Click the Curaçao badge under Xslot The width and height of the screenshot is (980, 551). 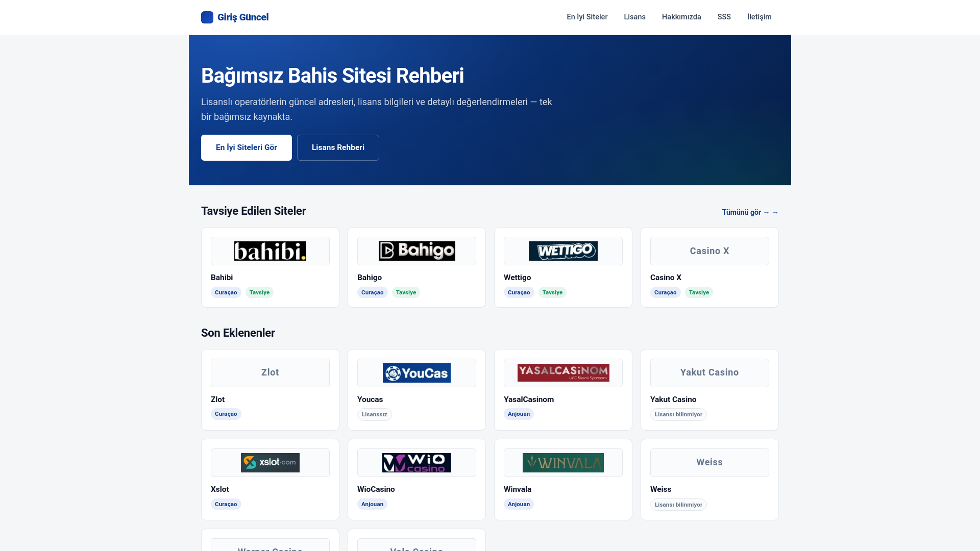click(x=226, y=504)
